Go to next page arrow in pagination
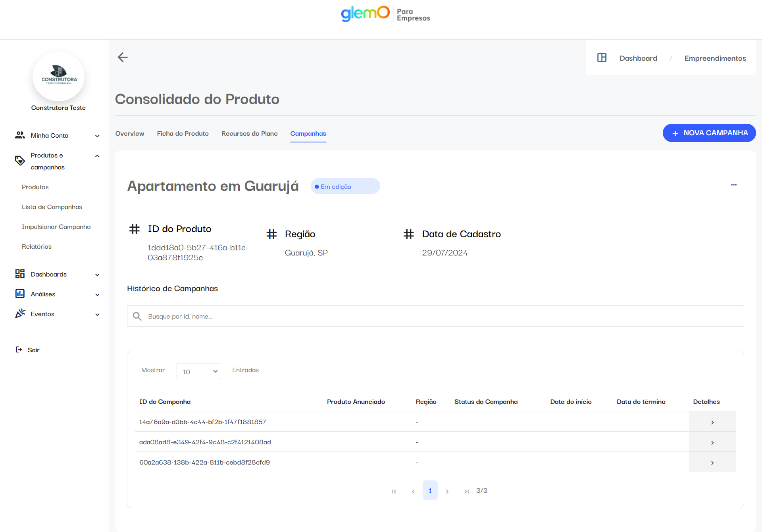The width and height of the screenshot is (762, 532). pos(447,491)
